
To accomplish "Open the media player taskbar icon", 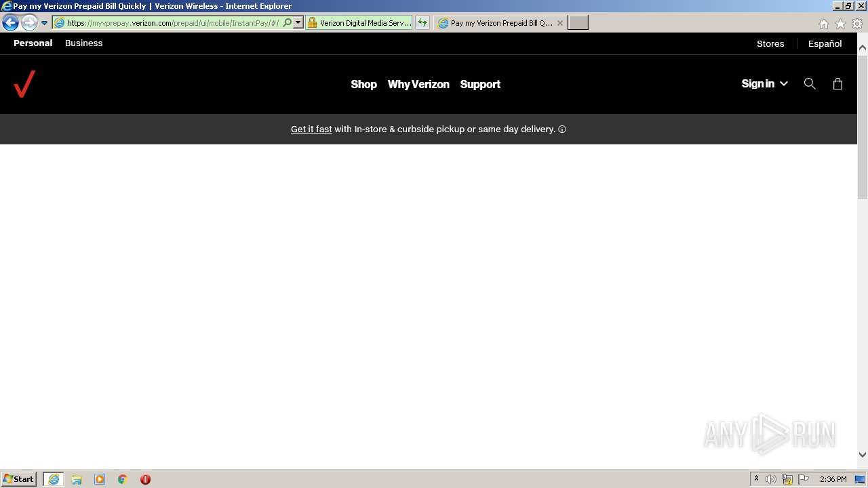I will click(x=100, y=479).
